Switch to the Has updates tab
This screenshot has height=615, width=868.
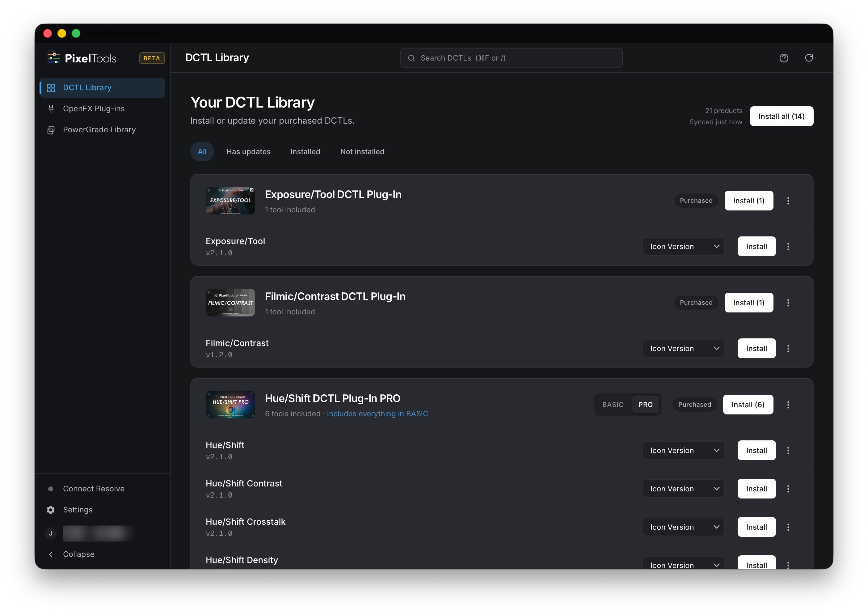pos(248,151)
